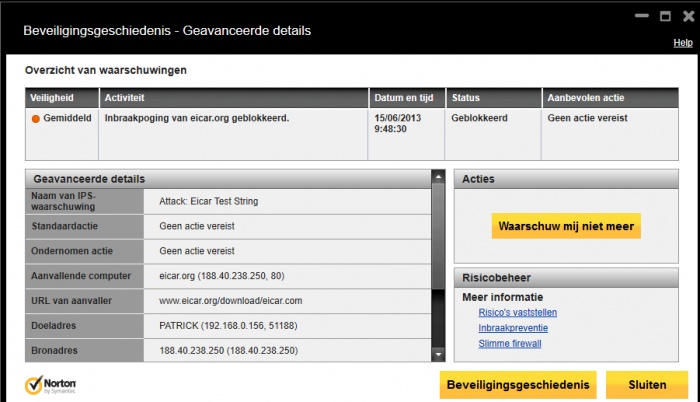Open the Inbraakpreventie link
The width and height of the screenshot is (700, 402).
[x=513, y=328]
